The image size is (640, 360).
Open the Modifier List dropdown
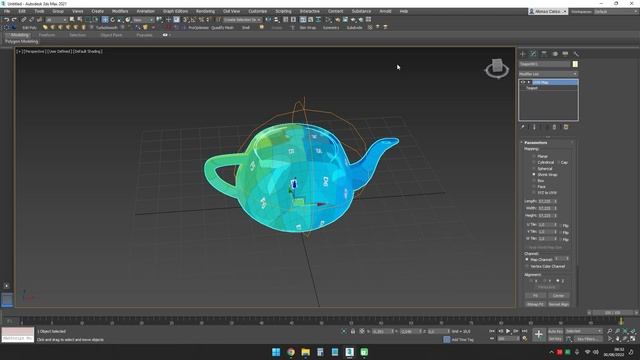[x=548, y=74]
